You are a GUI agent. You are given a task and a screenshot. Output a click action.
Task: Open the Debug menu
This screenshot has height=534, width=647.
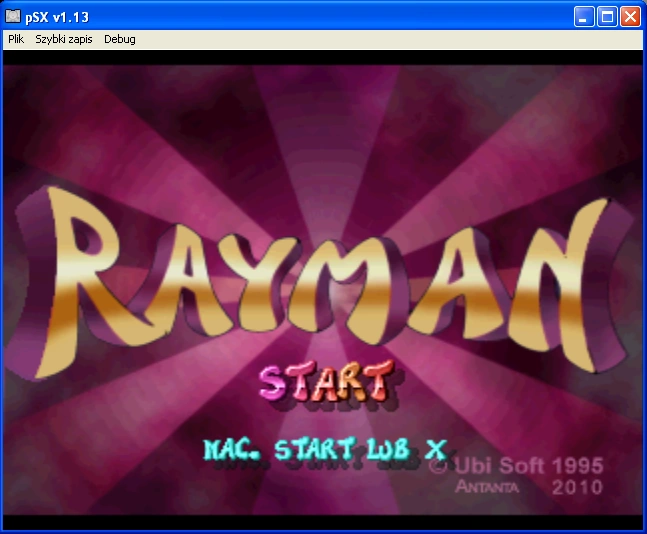coord(120,39)
